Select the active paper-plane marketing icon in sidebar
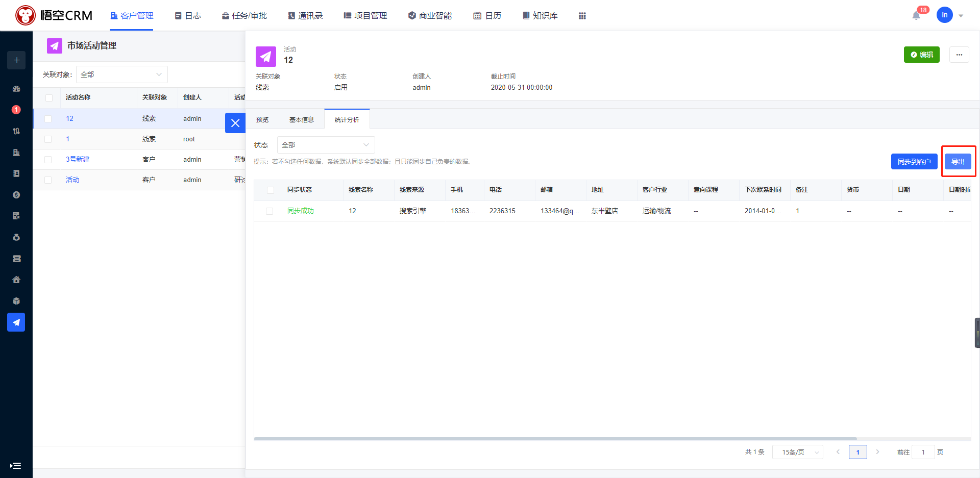The width and height of the screenshot is (980, 478). click(16, 322)
